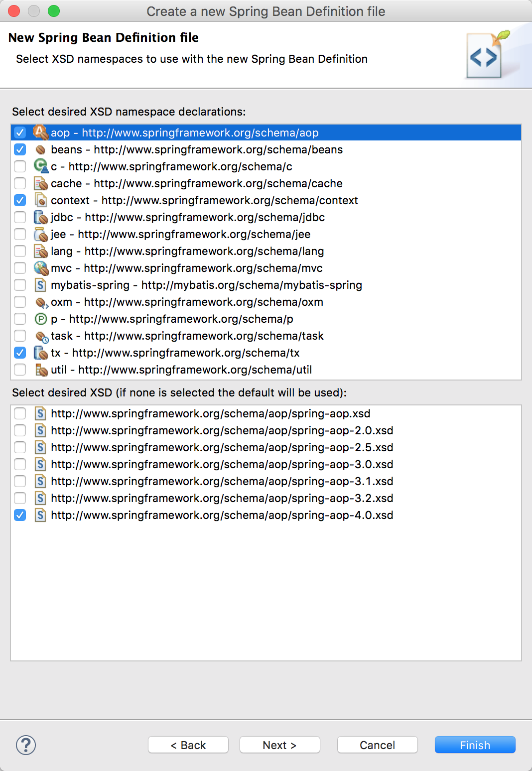Go to Next wizard page

[280, 745]
